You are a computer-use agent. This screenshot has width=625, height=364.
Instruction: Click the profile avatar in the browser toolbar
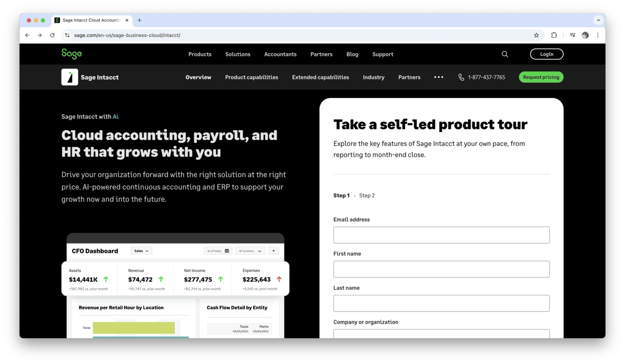click(585, 35)
